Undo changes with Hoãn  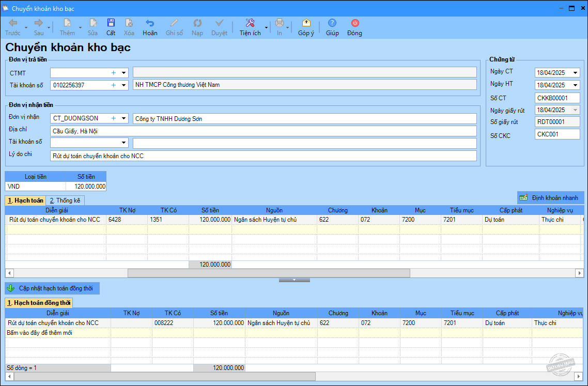coord(150,27)
